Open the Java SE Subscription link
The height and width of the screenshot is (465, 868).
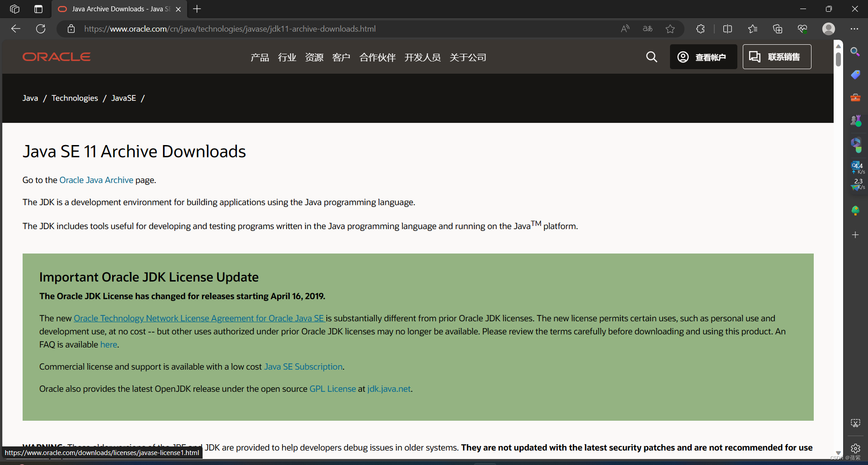(x=303, y=366)
